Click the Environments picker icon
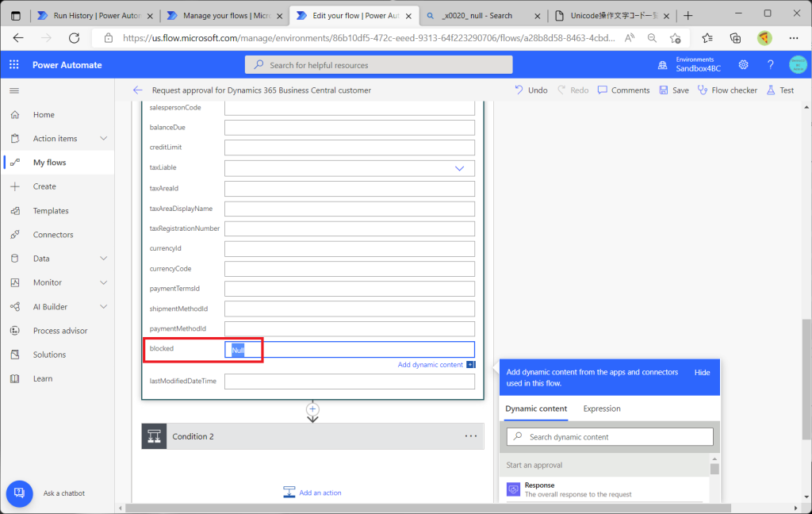The height and width of the screenshot is (514, 812). tap(662, 65)
